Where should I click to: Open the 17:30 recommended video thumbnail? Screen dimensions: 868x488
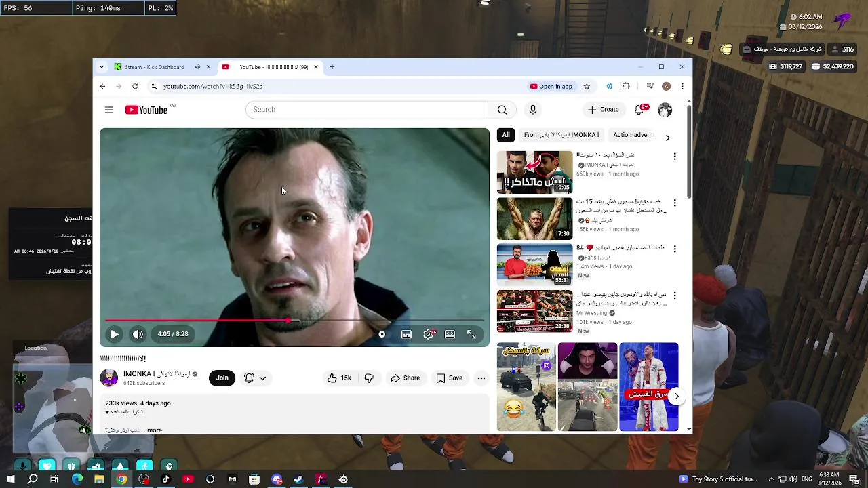tap(534, 219)
